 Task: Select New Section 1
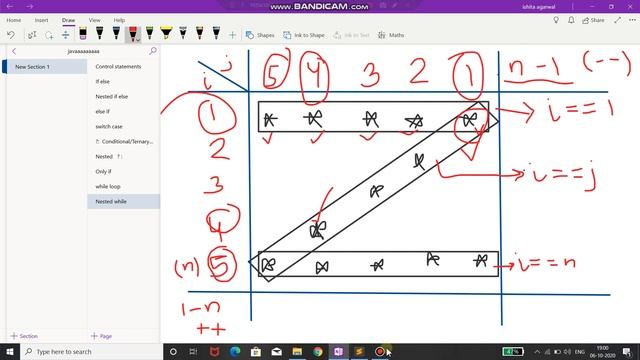44,67
